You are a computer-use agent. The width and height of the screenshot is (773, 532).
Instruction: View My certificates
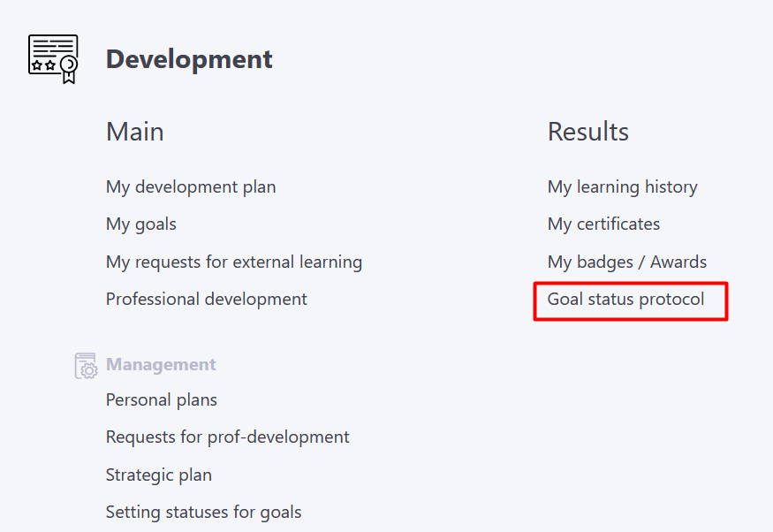(x=603, y=224)
